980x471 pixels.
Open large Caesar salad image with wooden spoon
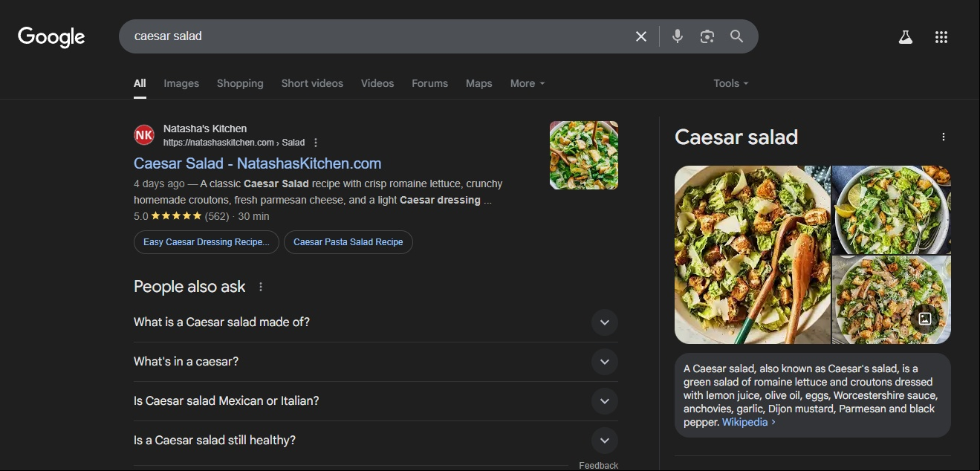click(752, 255)
